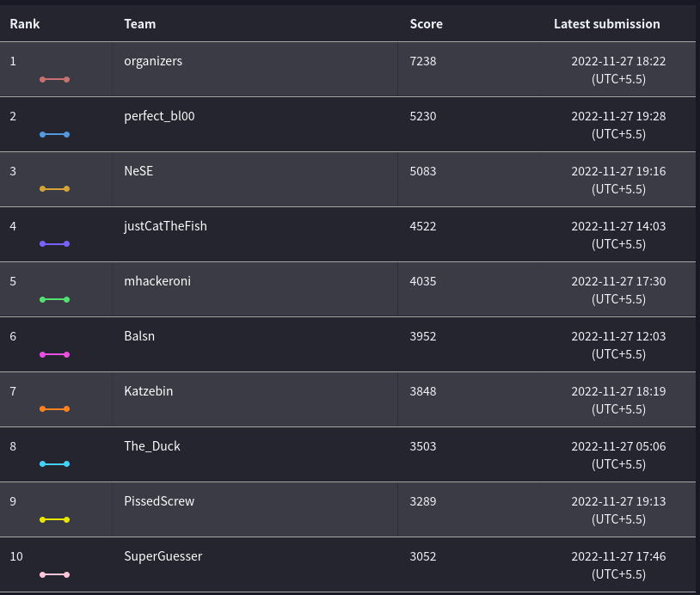Click the Latest submission column header
The width and height of the screenshot is (700, 595).
pos(607,24)
